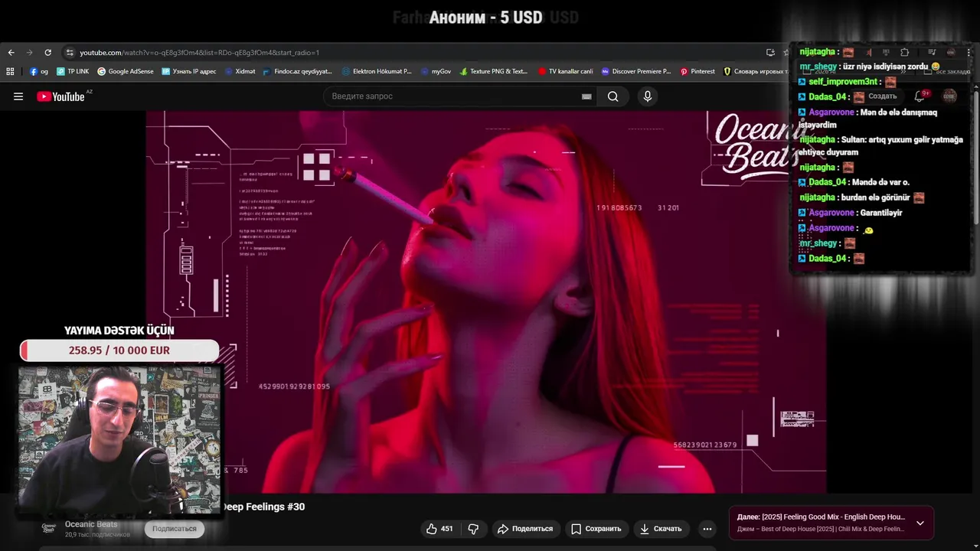The width and height of the screenshot is (980, 551).
Task: Click chat message 'Garantiləyir'
Action: 881,213
